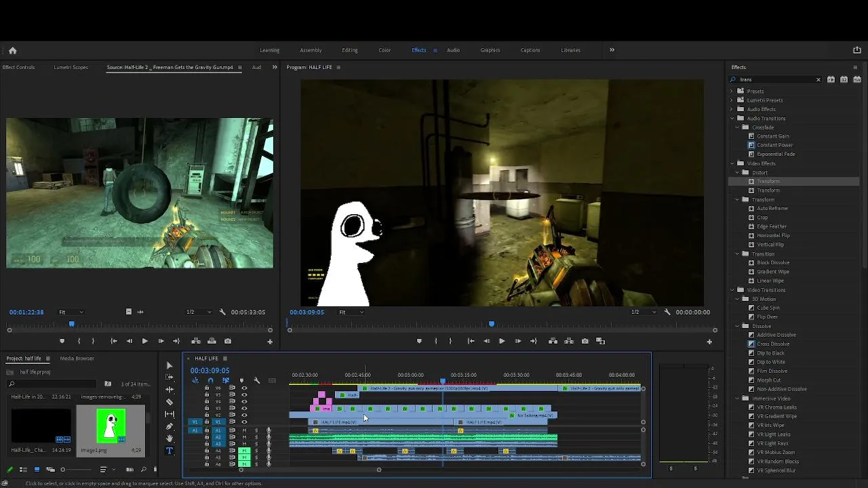Select the Selection tool in the timeline toolbar
Viewport: 868px width, 488px height.
[x=170, y=365]
